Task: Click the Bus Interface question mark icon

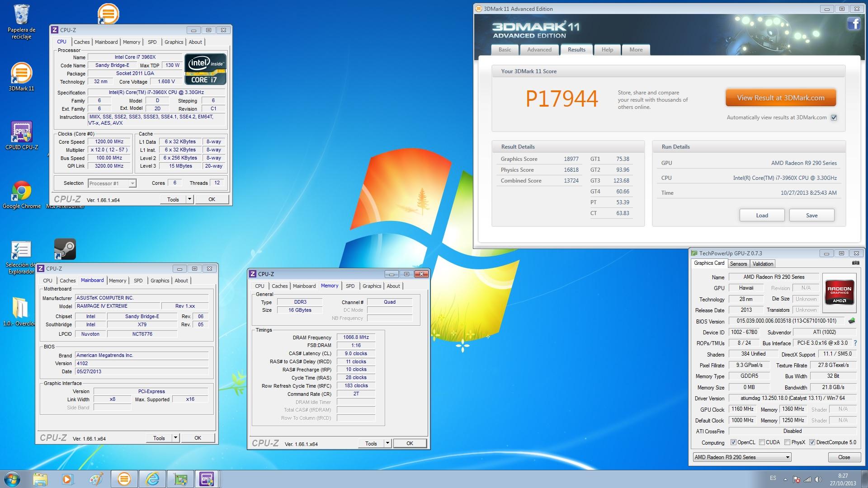Action: [855, 343]
